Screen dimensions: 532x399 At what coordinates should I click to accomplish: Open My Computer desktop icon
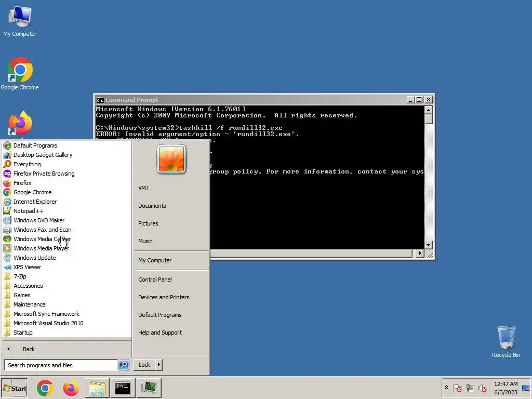(x=20, y=21)
